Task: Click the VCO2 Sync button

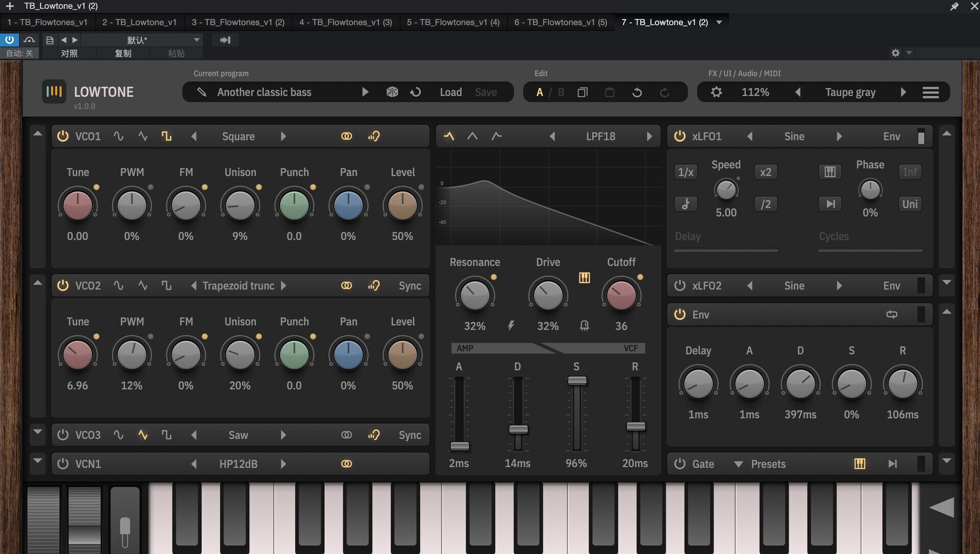Action: click(410, 286)
